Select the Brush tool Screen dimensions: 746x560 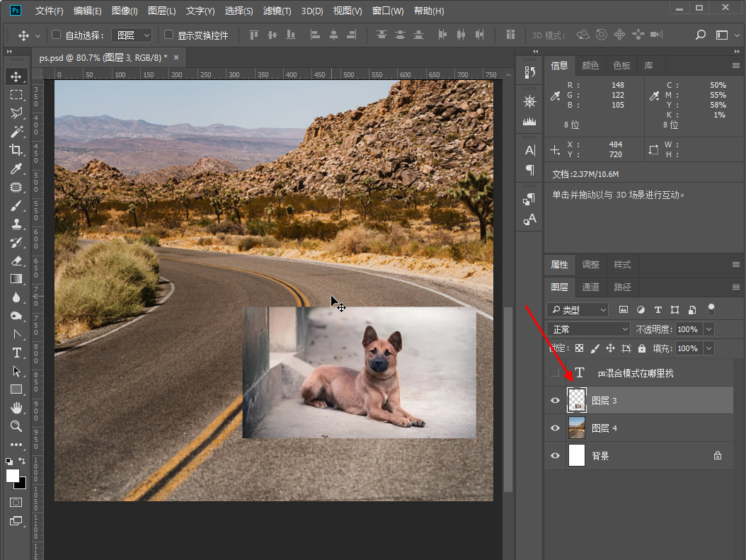[x=16, y=205]
